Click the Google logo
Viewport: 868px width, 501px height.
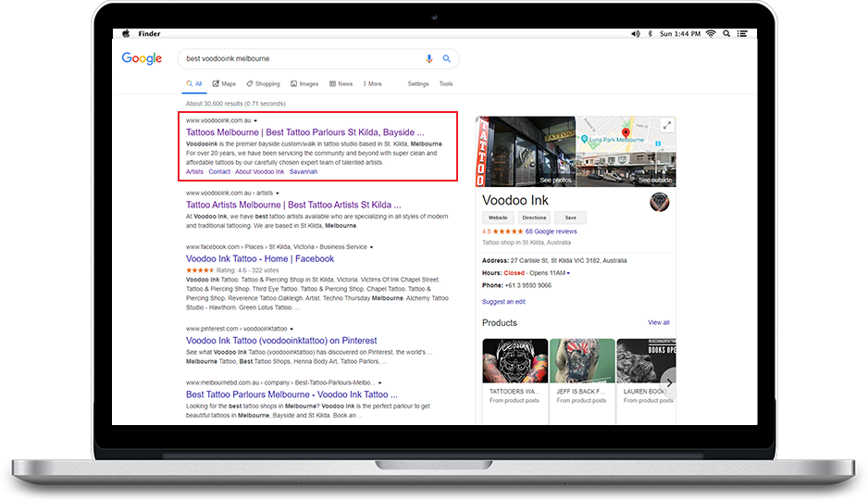coord(142,58)
